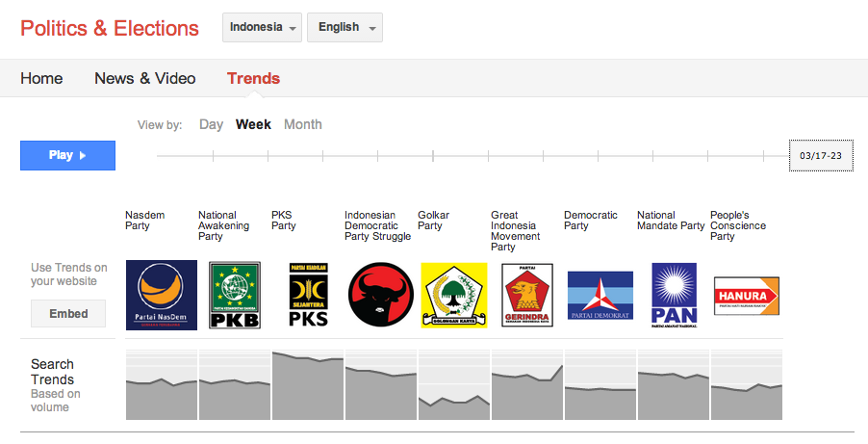Click the Nasdem Party search trend chart
This screenshot has width=868, height=444.
162,384
